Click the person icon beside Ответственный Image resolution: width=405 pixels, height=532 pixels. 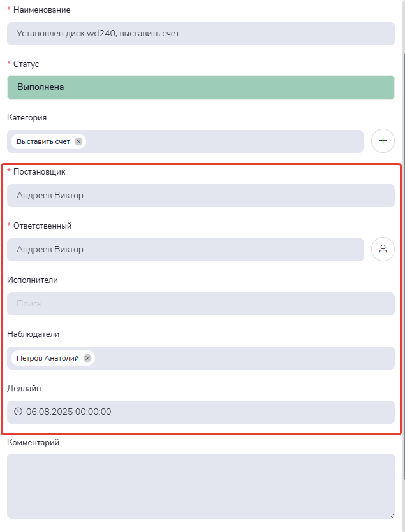(x=383, y=249)
